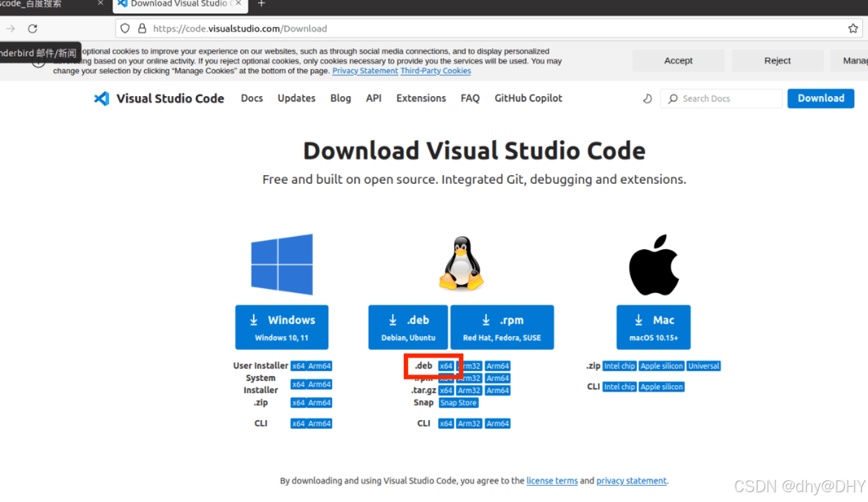Reject optional cookies
This screenshot has width=868, height=502.
pyautogui.click(x=777, y=61)
